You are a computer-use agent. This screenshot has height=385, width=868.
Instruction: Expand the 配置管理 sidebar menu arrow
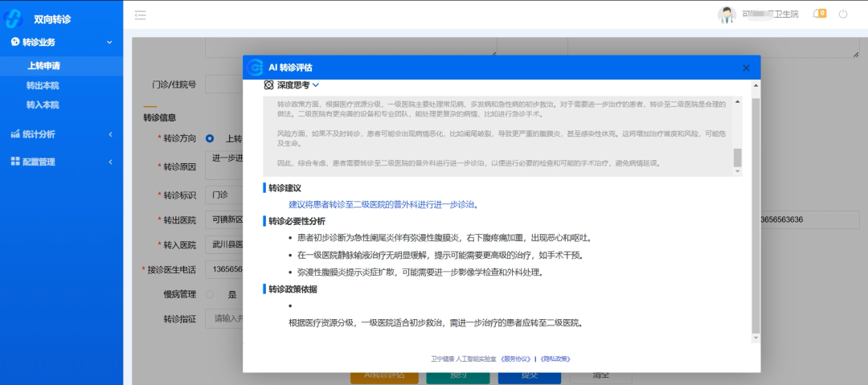click(110, 162)
